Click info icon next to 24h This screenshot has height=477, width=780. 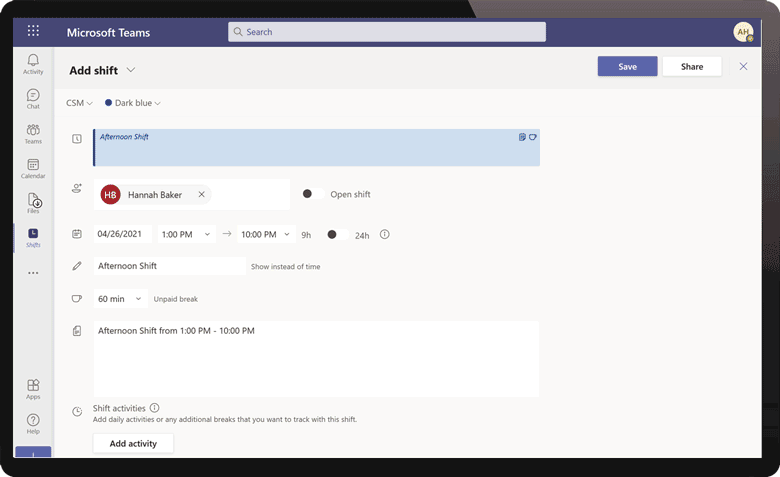point(385,235)
